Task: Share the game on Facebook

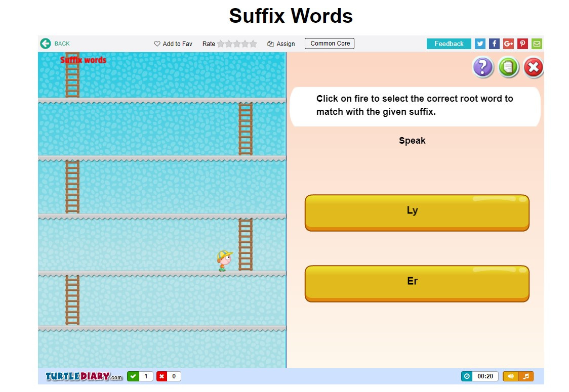Action: coord(494,43)
